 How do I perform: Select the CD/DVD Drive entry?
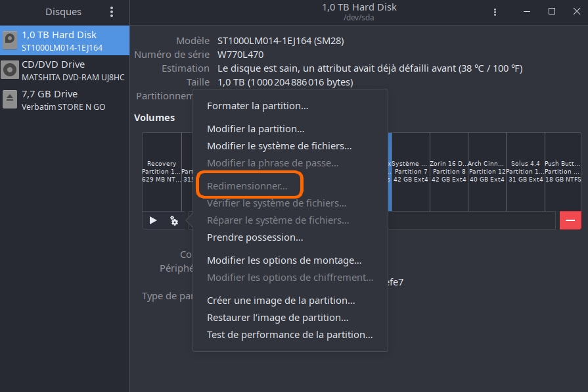(64, 70)
